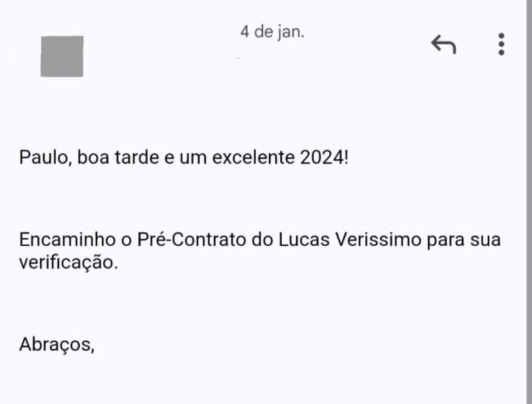
Task: Select the exclamation mark after '2024'
Action: click(349, 156)
